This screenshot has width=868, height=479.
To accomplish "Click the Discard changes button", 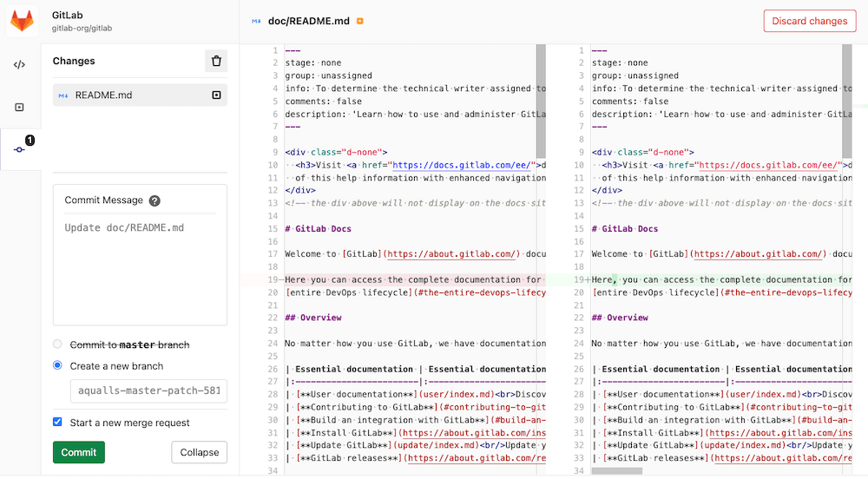I will tap(809, 21).
